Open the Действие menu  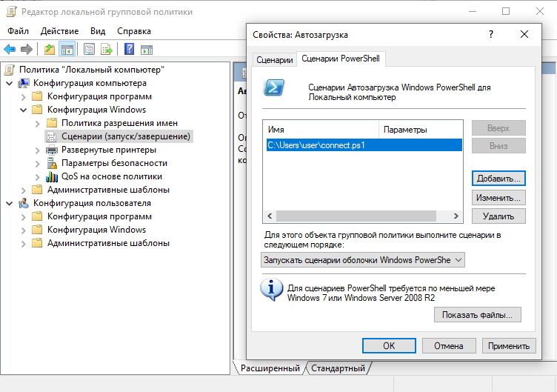(59, 31)
